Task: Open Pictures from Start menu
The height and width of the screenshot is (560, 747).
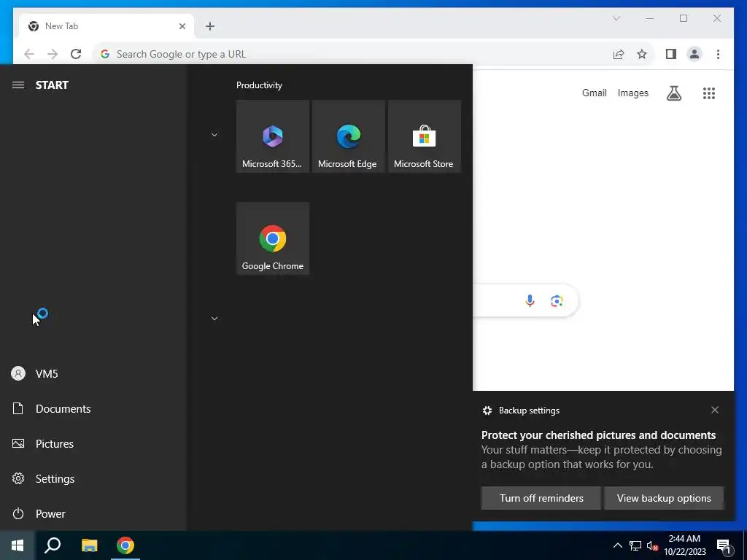Action: 93,444
